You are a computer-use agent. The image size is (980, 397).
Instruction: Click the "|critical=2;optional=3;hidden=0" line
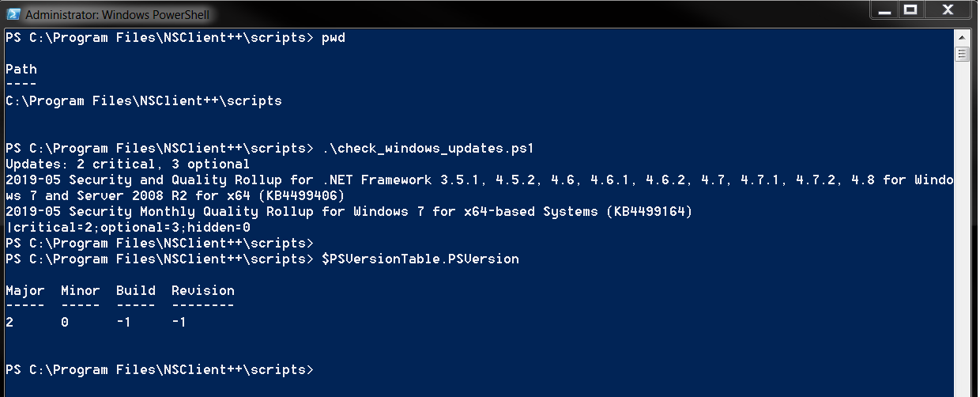pos(127,228)
